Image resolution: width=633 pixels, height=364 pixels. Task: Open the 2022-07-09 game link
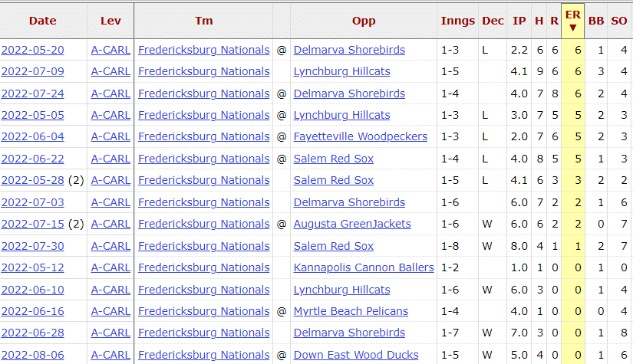coord(33,71)
